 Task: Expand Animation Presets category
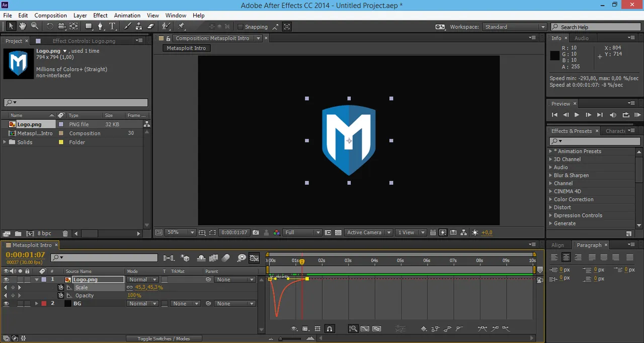click(550, 151)
